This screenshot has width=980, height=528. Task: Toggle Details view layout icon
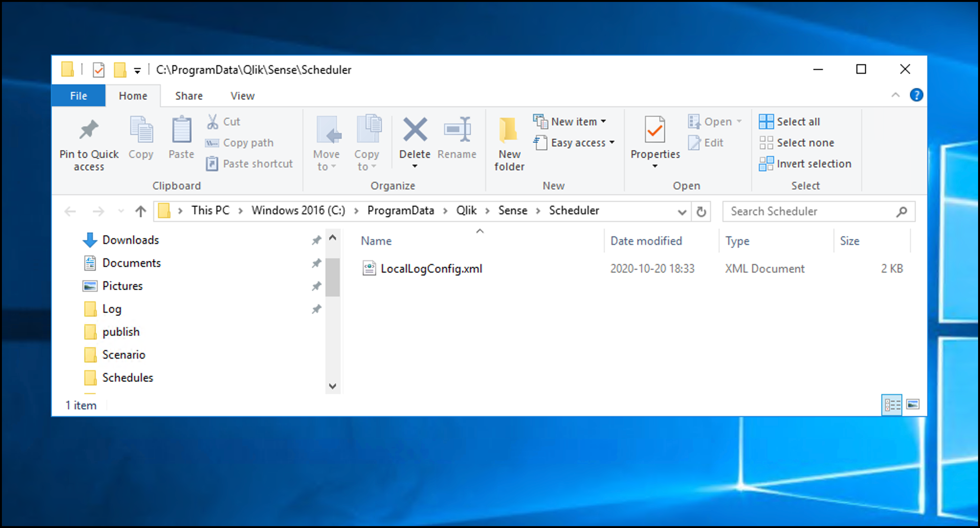(891, 404)
